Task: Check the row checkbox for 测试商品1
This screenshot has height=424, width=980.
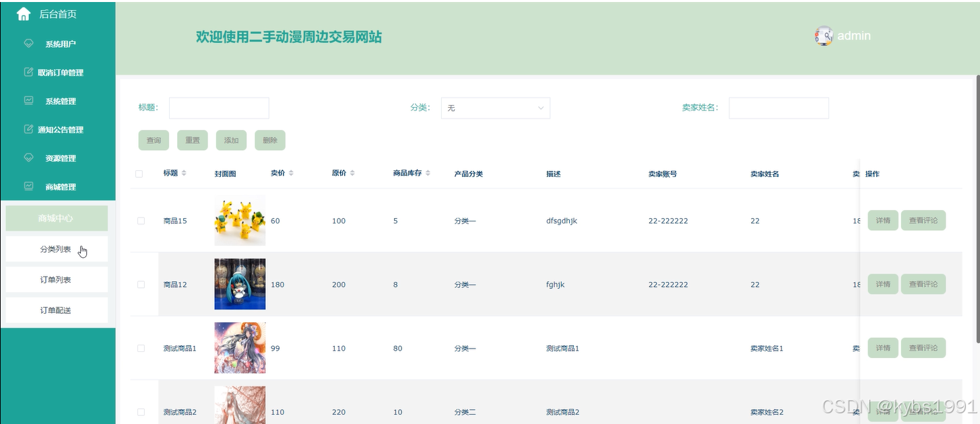Action: point(141,349)
